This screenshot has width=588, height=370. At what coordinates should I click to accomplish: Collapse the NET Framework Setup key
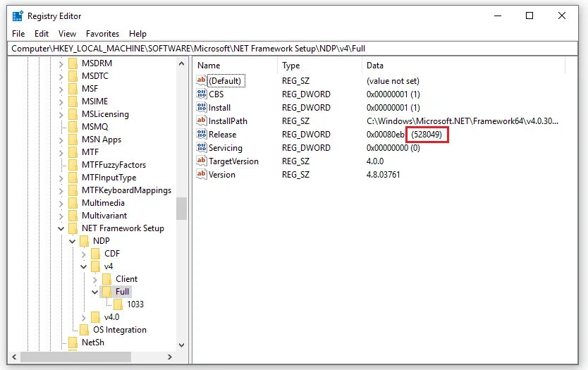point(61,228)
